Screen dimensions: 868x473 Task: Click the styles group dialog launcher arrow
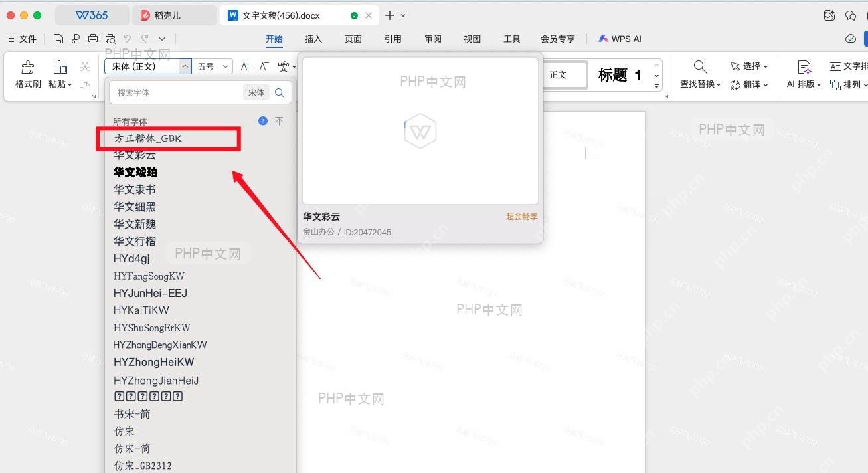coord(666,97)
